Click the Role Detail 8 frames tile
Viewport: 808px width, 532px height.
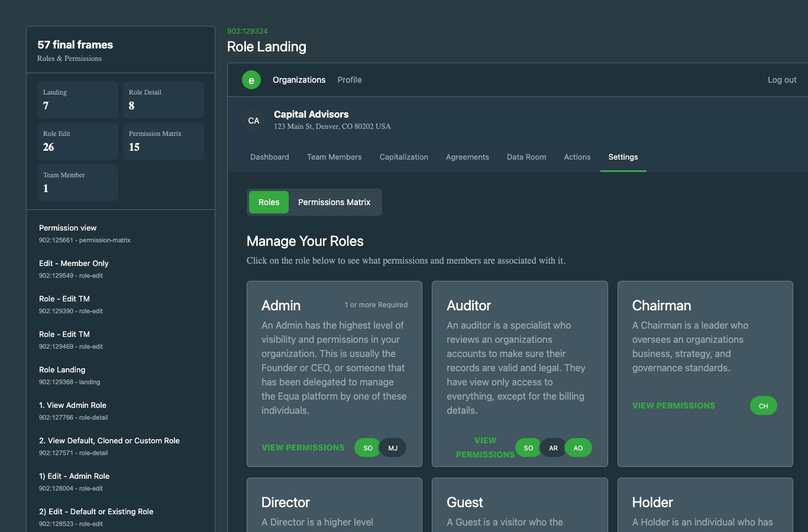[163, 100]
